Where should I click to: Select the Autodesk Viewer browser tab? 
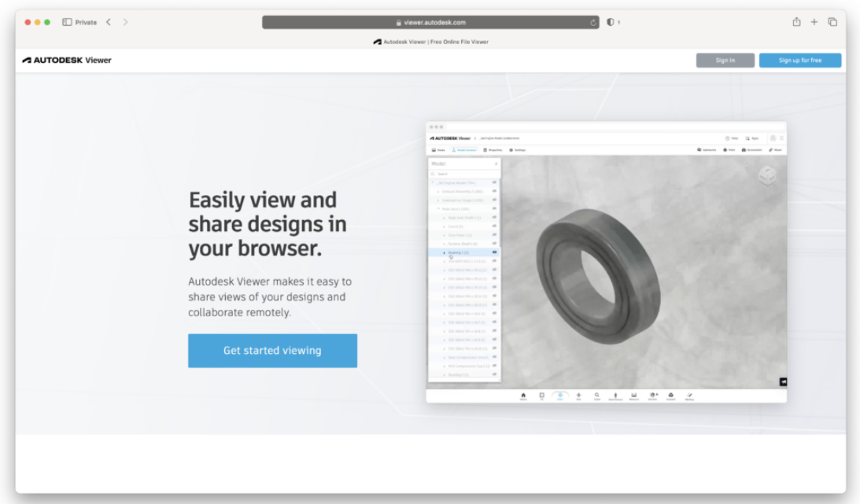430,42
